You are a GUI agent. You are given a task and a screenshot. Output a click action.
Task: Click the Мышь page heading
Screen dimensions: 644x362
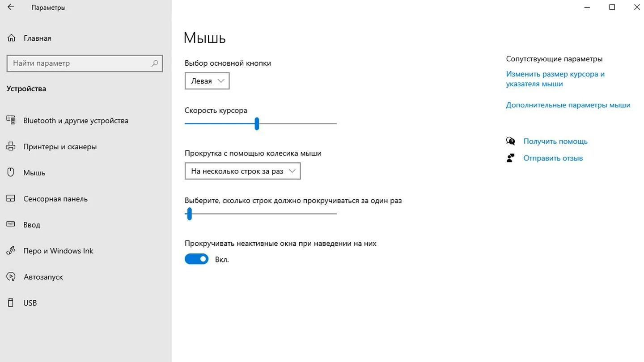tap(205, 38)
